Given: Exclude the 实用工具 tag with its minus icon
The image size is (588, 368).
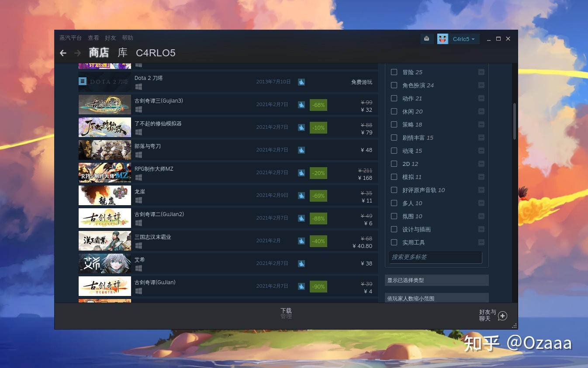Looking at the screenshot, I should coord(481,242).
